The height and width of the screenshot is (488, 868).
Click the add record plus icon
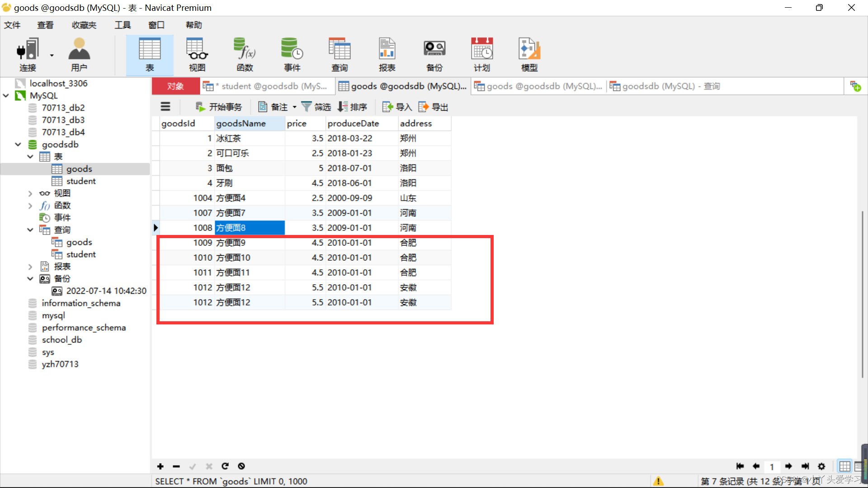160,466
